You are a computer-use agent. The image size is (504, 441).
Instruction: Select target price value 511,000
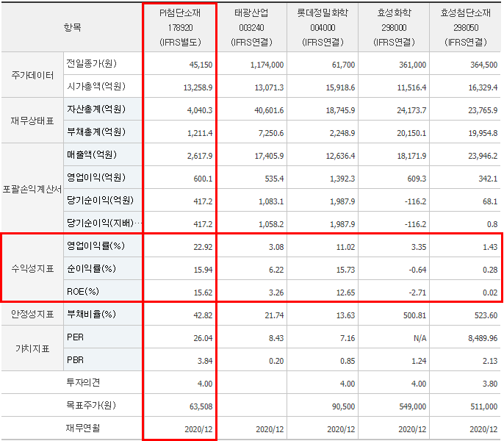pos(483,406)
